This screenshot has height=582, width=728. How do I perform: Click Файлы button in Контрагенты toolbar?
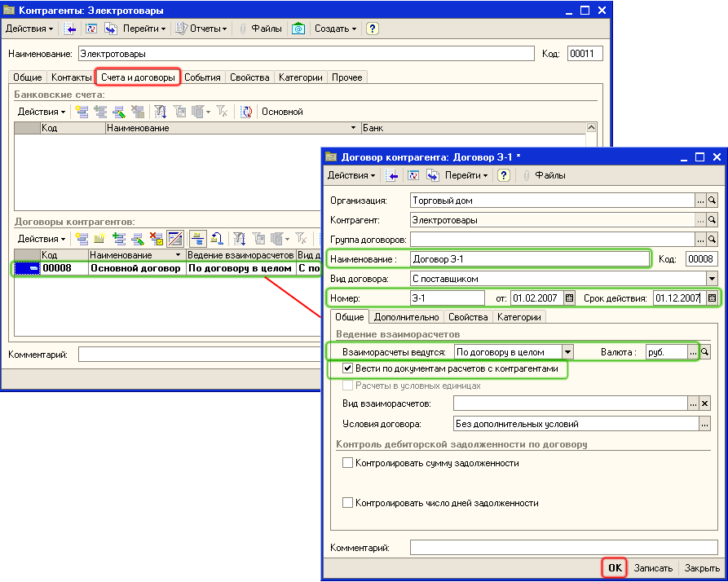(261, 29)
